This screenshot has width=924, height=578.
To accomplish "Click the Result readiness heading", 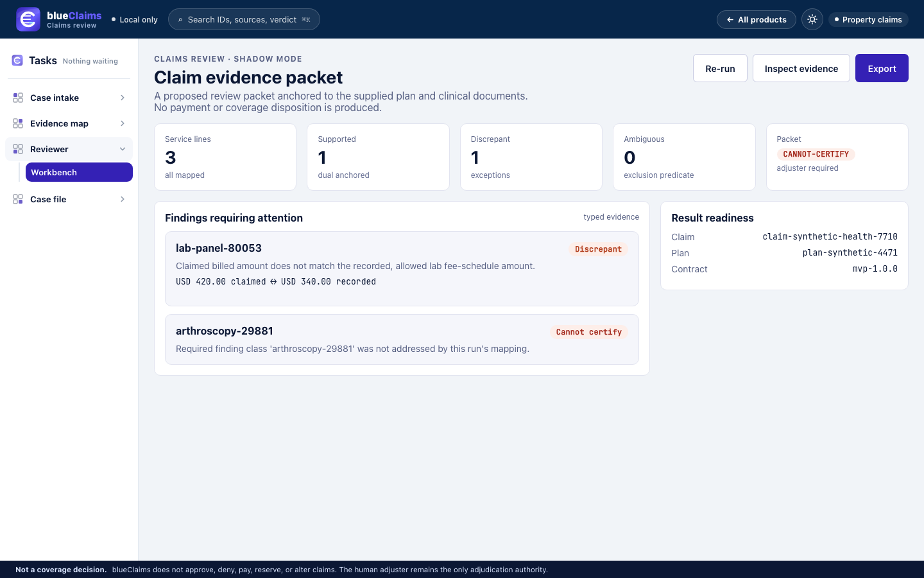I will 712,218.
